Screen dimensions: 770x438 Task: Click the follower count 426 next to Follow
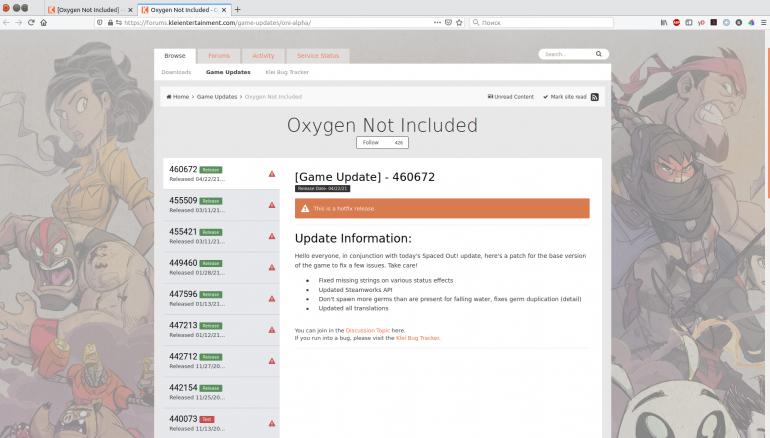(x=399, y=142)
